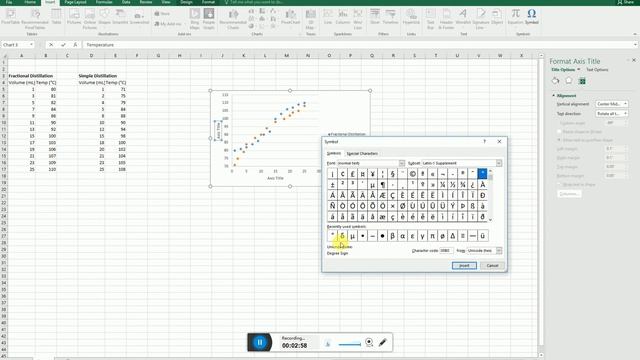Image resolution: width=640 pixels, height=360 pixels.
Task: Select the copyright symbol in grid
Action: point(412,173)
